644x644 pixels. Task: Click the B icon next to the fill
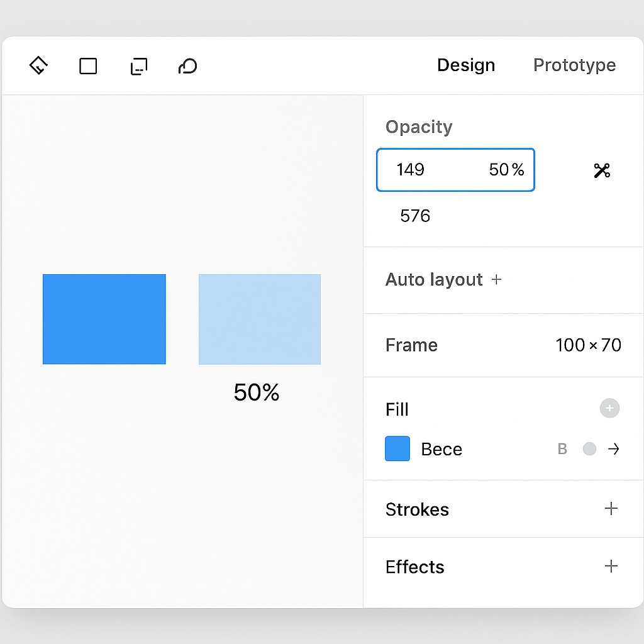[562, 448]
